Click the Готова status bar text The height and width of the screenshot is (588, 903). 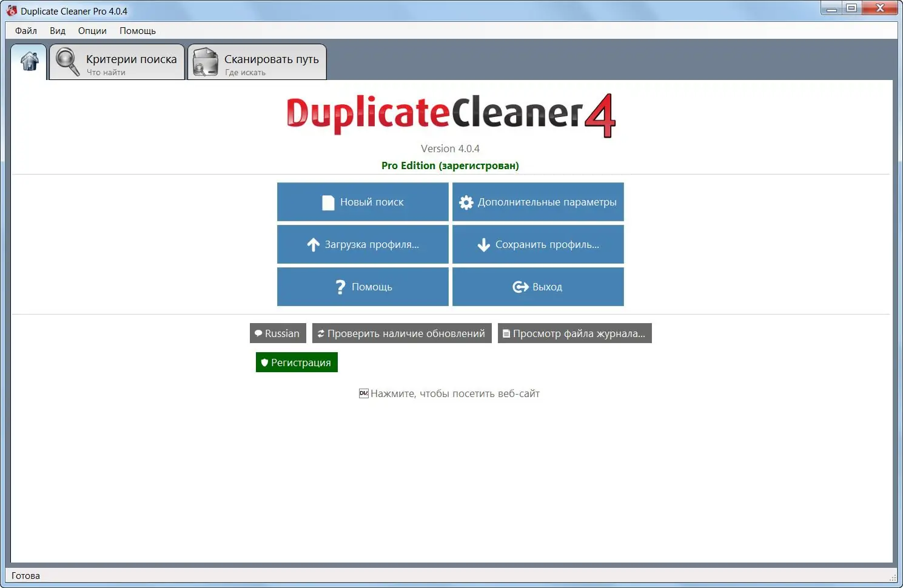[25, 576]
